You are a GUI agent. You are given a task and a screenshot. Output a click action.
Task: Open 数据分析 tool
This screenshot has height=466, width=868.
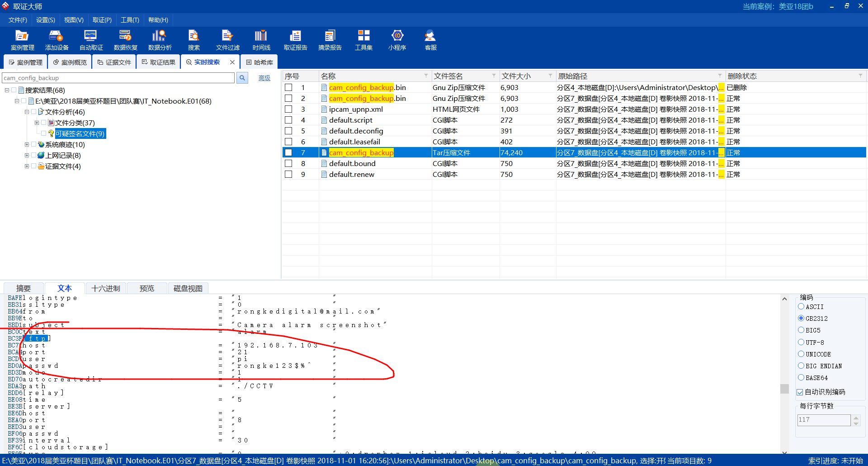[160, 40]
